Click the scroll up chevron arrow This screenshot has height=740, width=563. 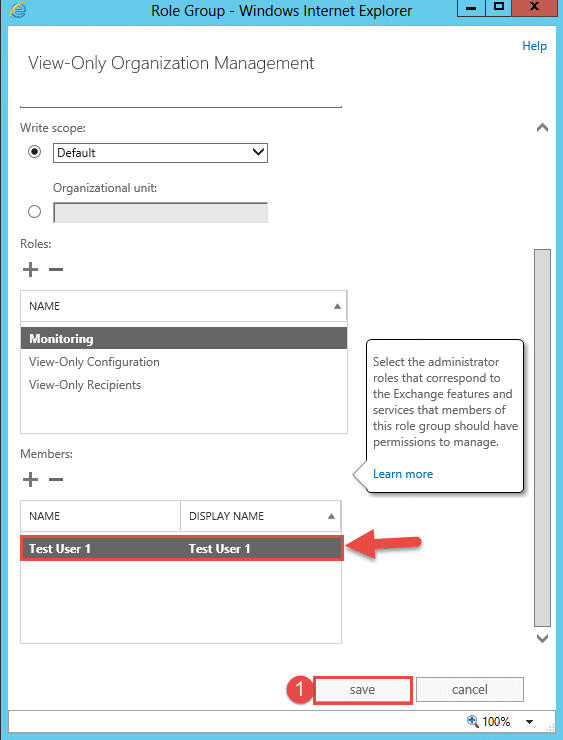542,127
